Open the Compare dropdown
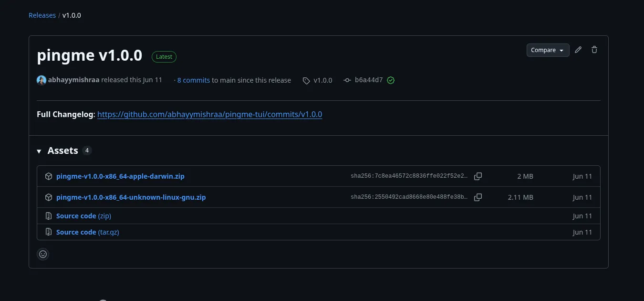 point(548,50)
